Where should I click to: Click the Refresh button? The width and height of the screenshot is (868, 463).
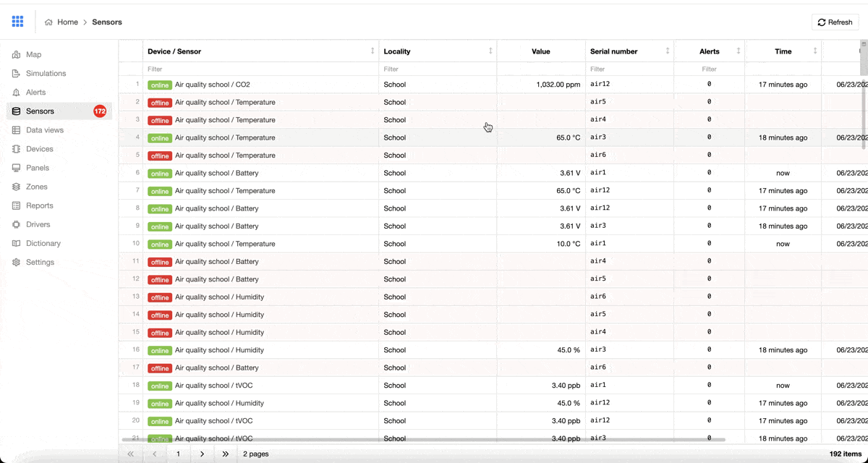point(835,22)
